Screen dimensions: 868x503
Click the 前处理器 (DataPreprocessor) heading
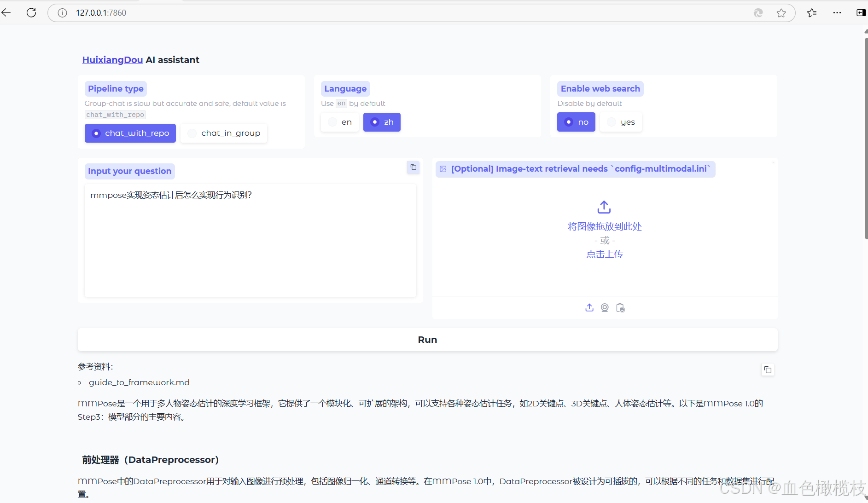(x=150, y=460)
